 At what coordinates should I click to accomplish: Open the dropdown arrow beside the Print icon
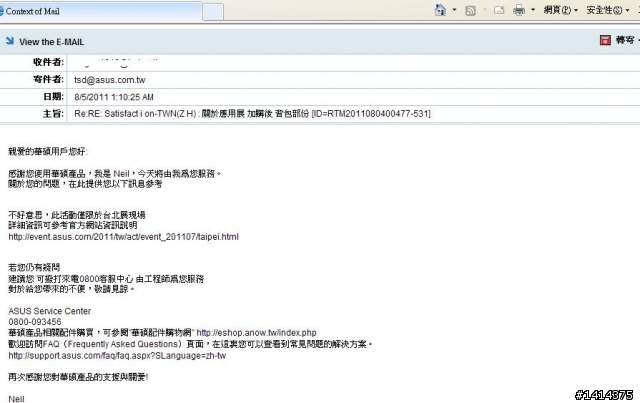533,10
